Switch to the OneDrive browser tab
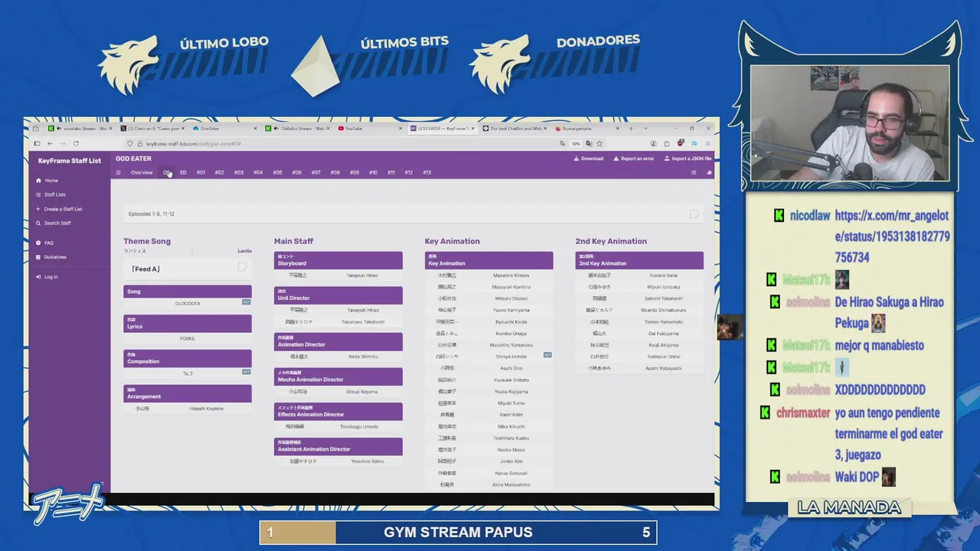This screenshot has height=551, width=980. coord(224,129)
